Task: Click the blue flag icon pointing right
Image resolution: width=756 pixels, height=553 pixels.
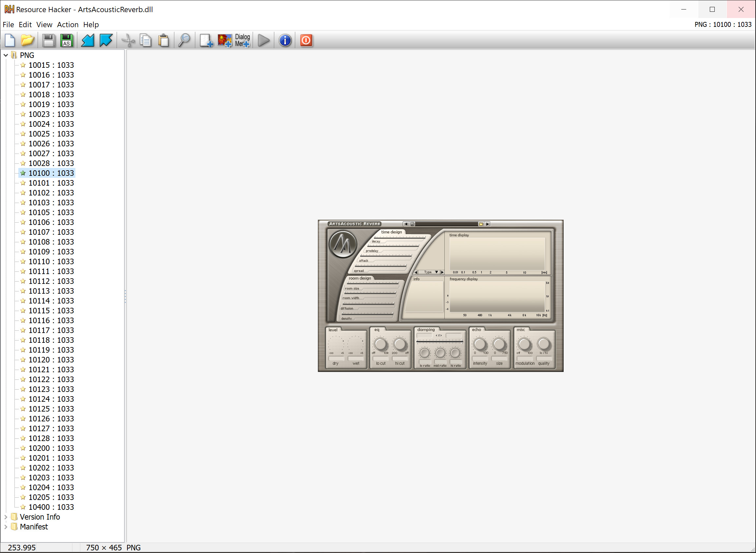Action: (106, 41)
